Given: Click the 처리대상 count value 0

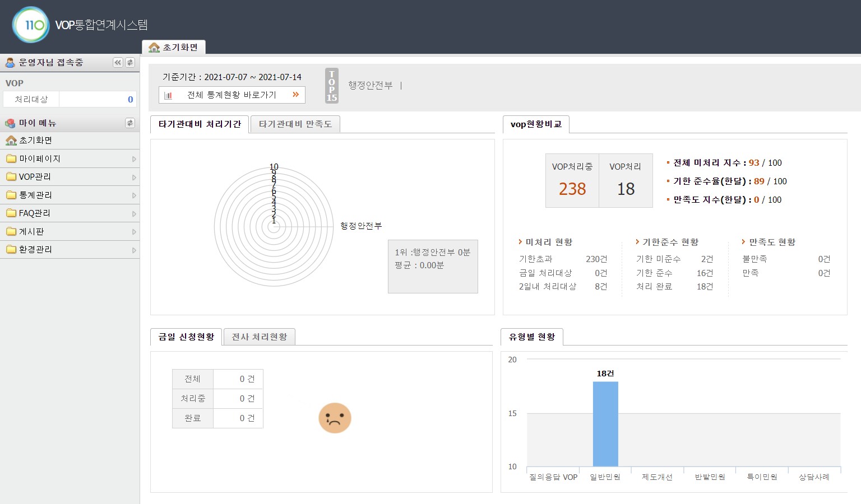Looking at the screenshot, I should point(130,100).
